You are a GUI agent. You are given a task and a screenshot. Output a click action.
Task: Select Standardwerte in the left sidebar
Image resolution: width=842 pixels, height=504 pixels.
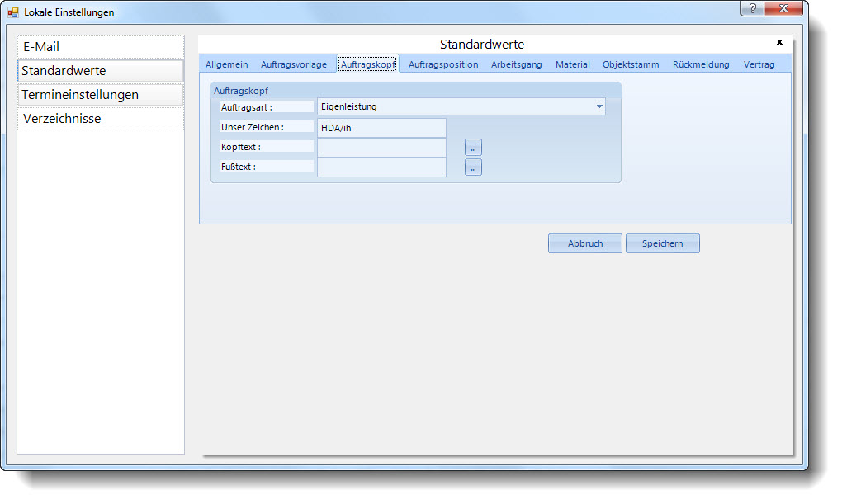tap(101, 71)
